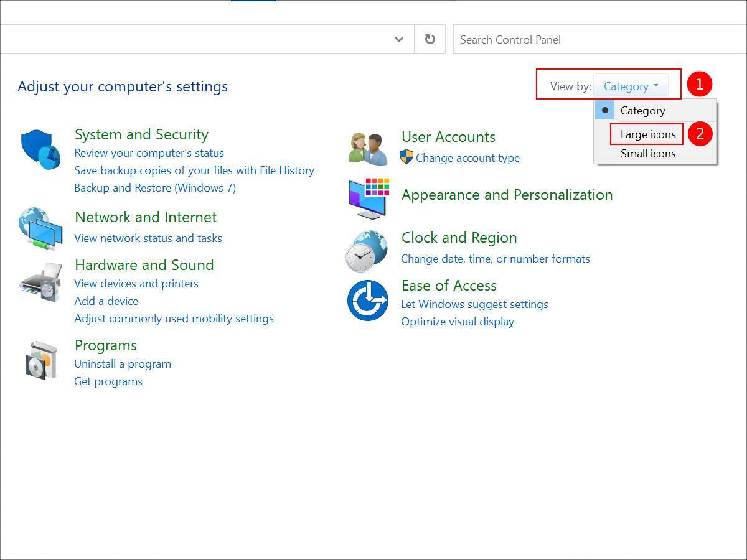Click the System and Security shield icon
The image size is (747, 560).
point(40,149)
